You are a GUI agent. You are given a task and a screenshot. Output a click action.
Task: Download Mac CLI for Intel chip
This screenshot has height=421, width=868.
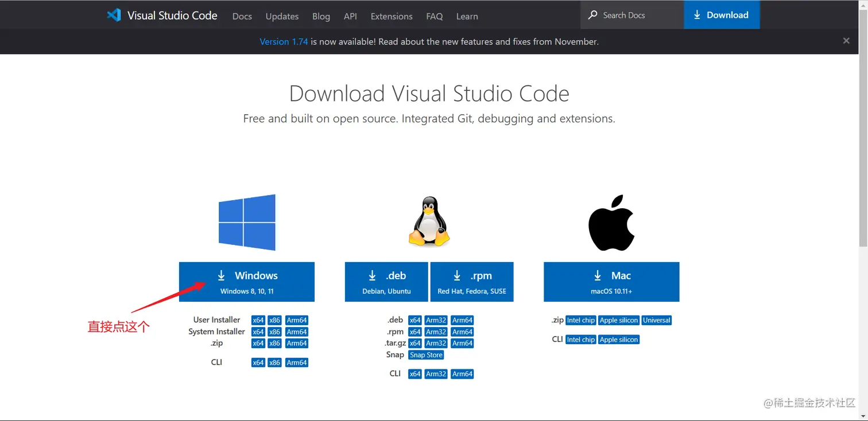pos(581,340)
